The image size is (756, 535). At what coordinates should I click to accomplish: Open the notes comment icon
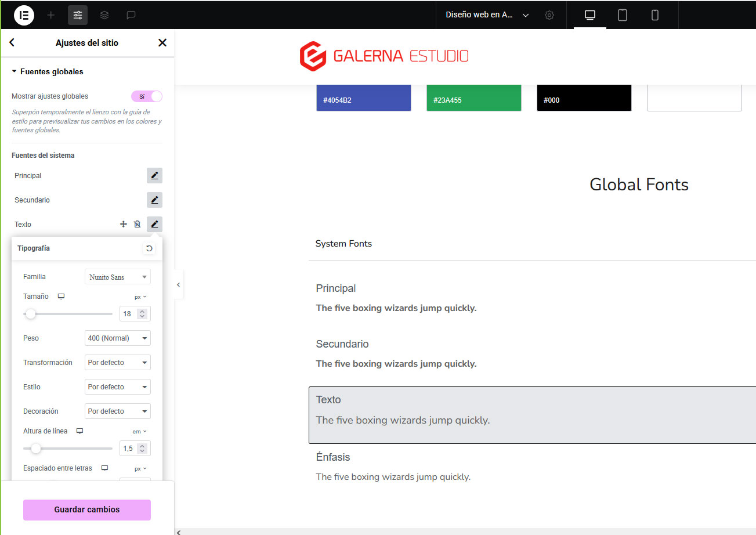tap(131, 15)
